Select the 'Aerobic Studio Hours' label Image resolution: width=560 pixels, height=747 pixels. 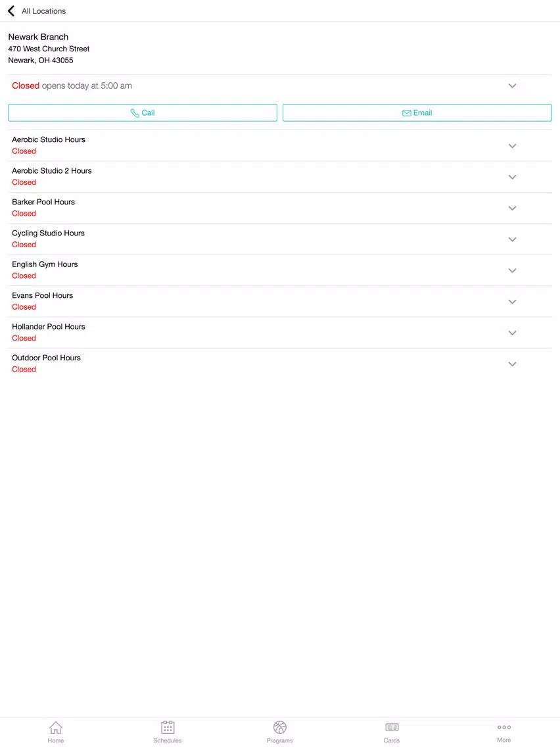pyautogui.click(x=49, y=139)
